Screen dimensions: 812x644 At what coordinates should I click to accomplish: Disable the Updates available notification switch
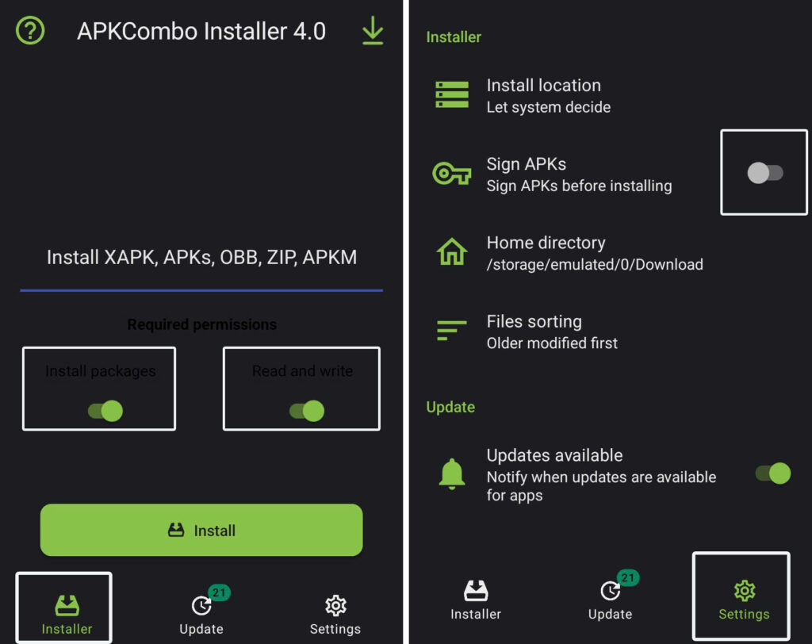coord(772,473)
